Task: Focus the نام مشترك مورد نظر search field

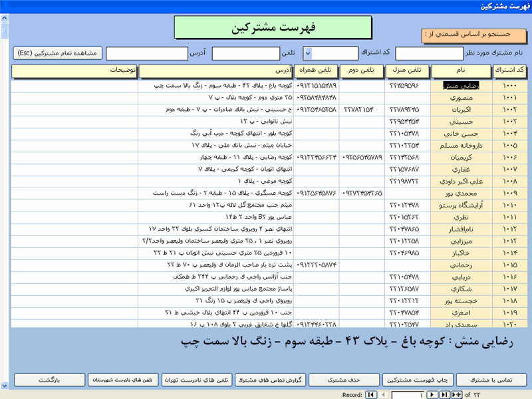Action: pos(429,53)
